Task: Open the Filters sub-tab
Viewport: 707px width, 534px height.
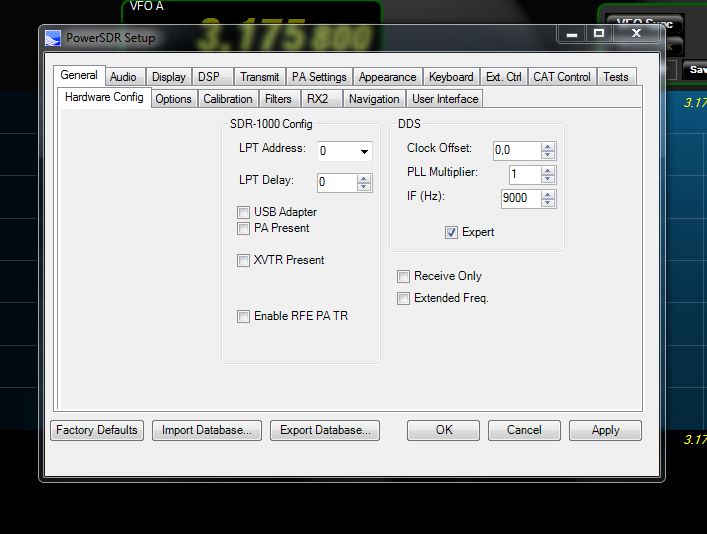Action: point(278,99)
